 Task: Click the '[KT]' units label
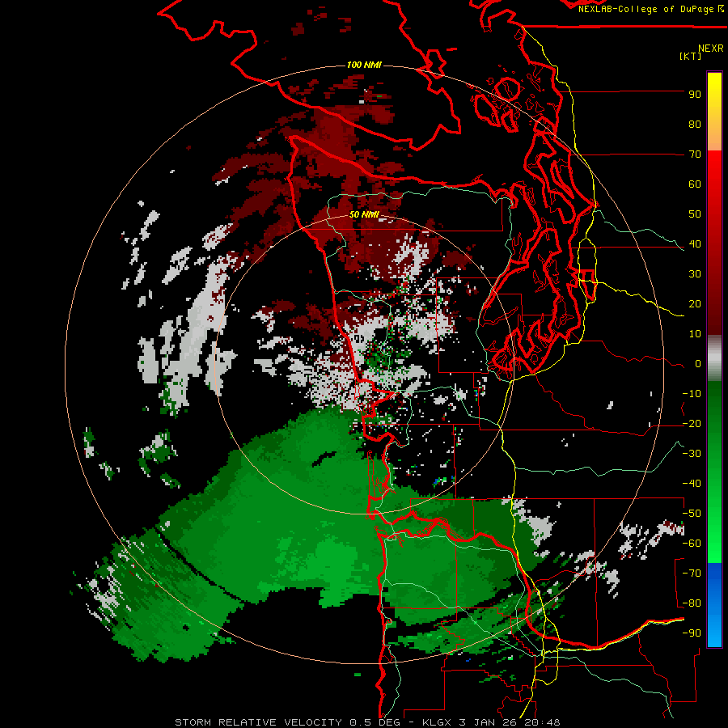691,56
